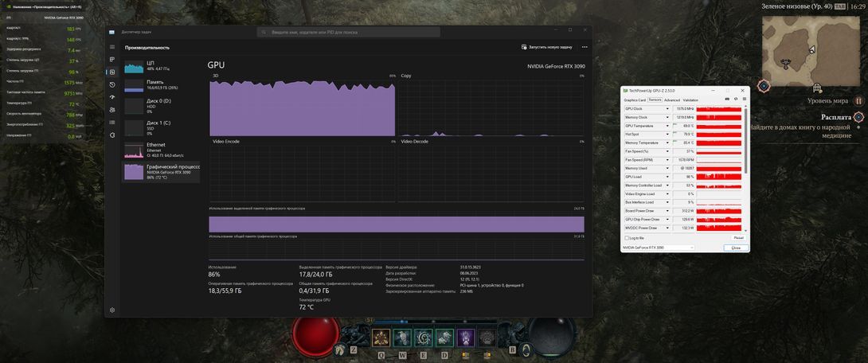868x363 pixels.
Task: Open Startup apps page in sidebar
Action: 112,97
